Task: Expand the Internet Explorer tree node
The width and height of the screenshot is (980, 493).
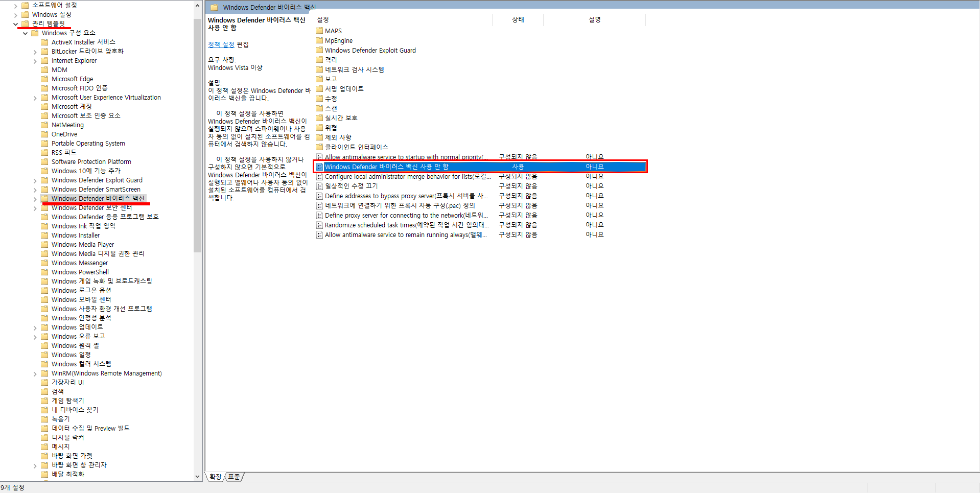Action: tap(35, 61)
